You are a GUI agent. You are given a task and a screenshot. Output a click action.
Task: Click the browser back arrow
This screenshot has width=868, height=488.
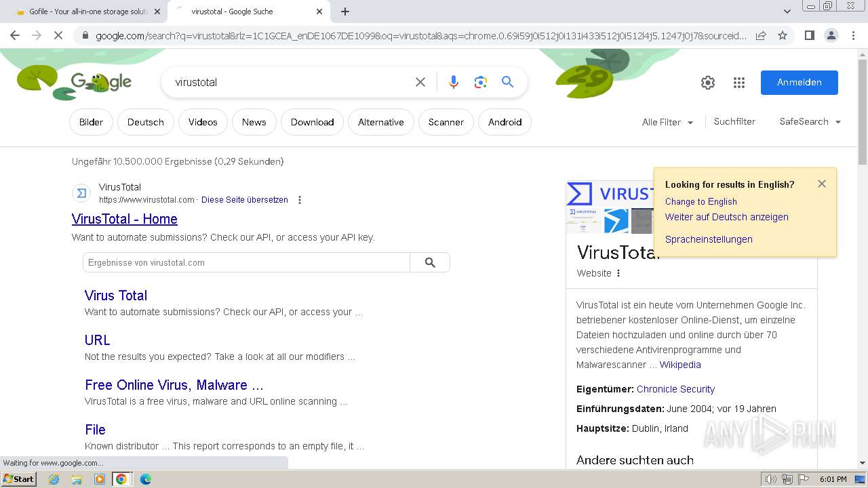click(15, 35)
